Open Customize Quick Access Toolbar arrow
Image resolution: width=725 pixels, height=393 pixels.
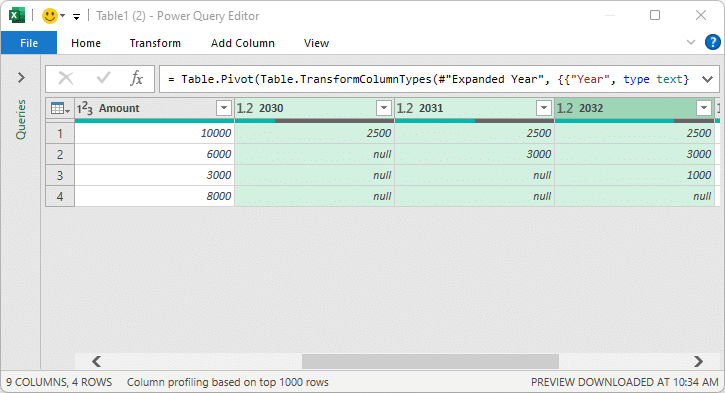pos(76,17)
